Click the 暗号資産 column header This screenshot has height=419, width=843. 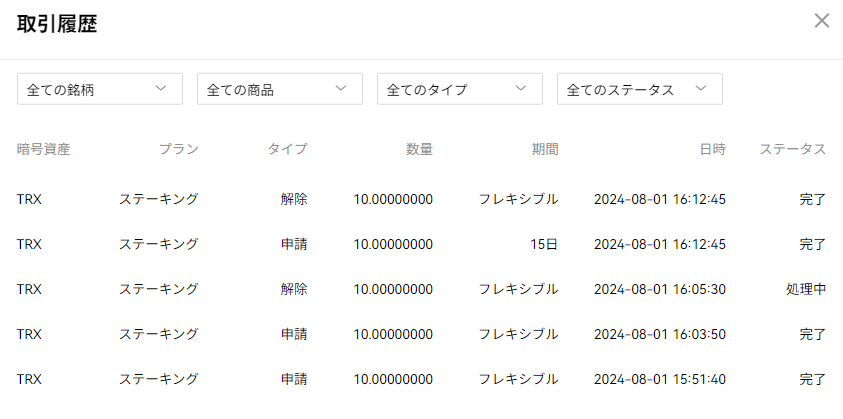[x=44, y=150]
